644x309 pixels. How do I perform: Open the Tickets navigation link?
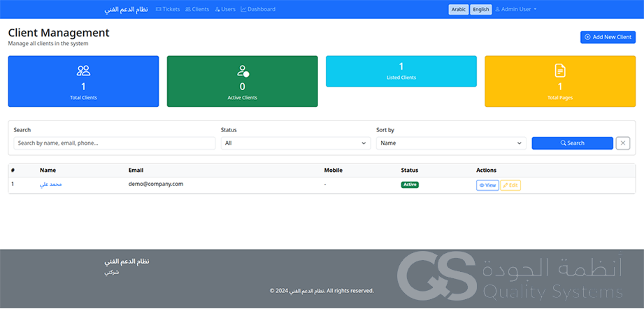tap(168, 9)
